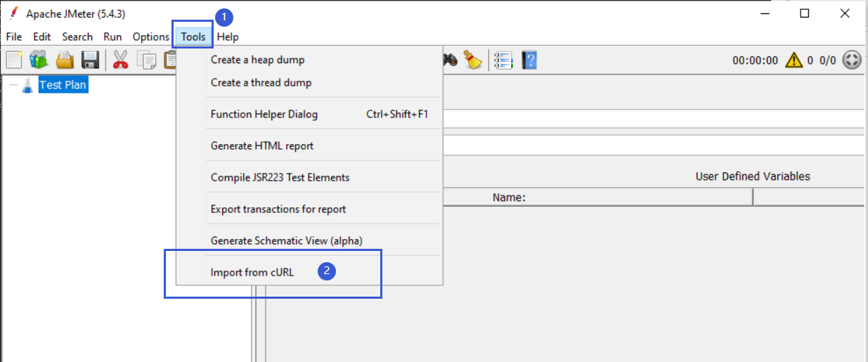
Task: Save the test plan with floppy icon
Action: (x=90, y=60)
